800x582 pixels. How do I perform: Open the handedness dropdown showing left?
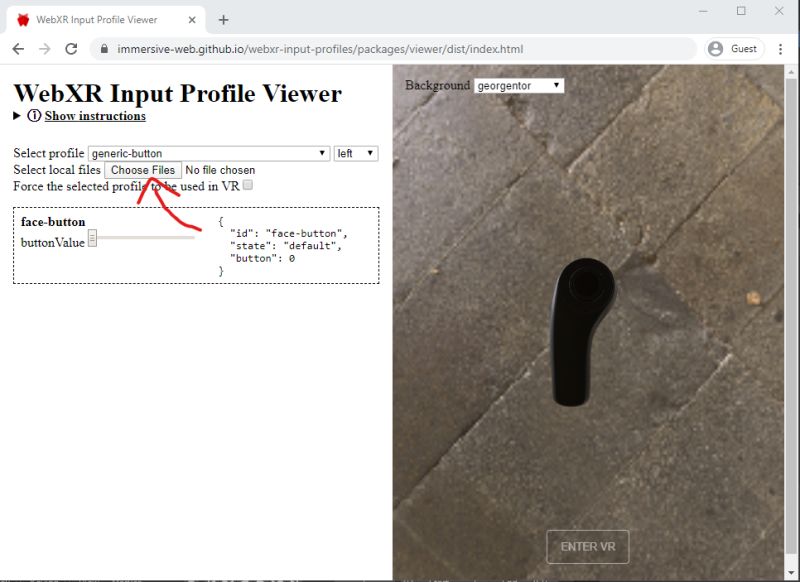(x=355, y=152)
